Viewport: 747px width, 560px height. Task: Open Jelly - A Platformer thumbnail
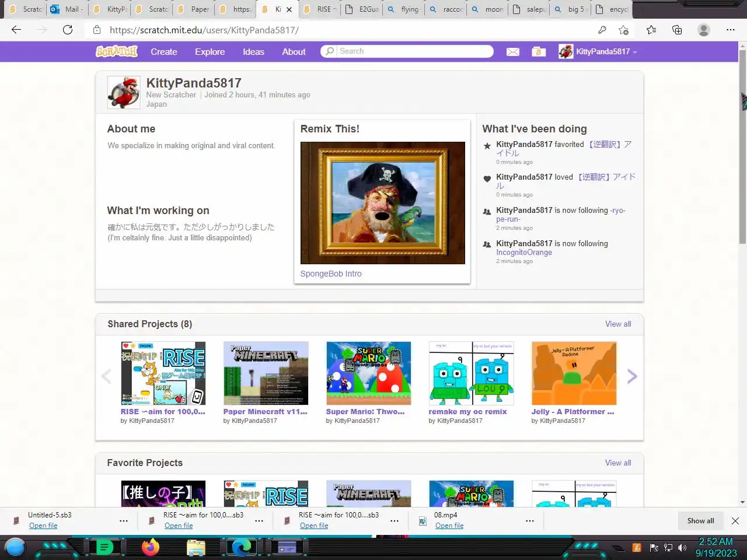pyautogui.click(x=574, y=373)
